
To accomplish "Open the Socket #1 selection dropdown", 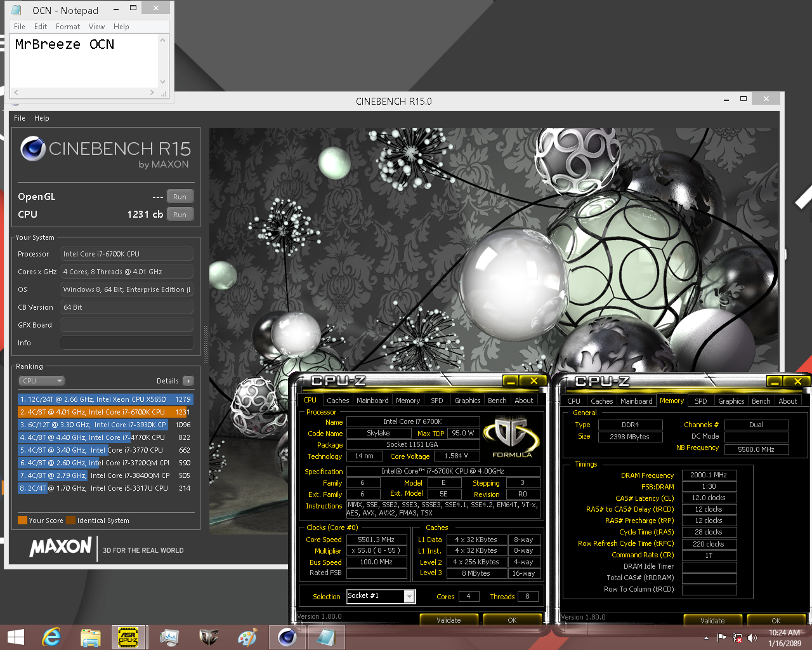I will coord(409,596).
